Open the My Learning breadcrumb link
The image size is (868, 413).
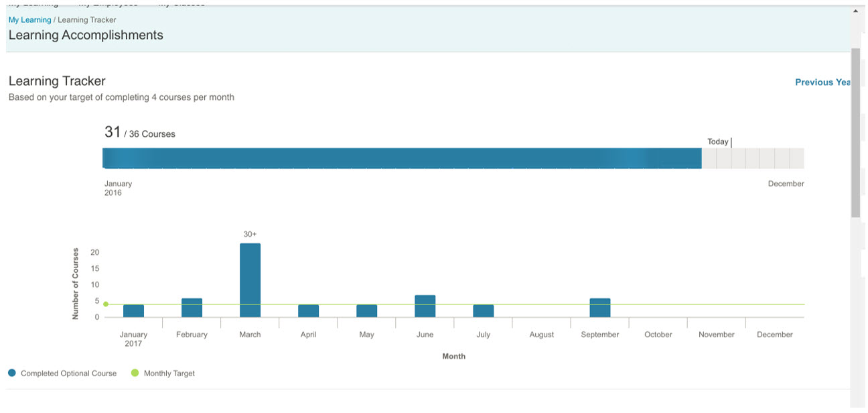29,20
